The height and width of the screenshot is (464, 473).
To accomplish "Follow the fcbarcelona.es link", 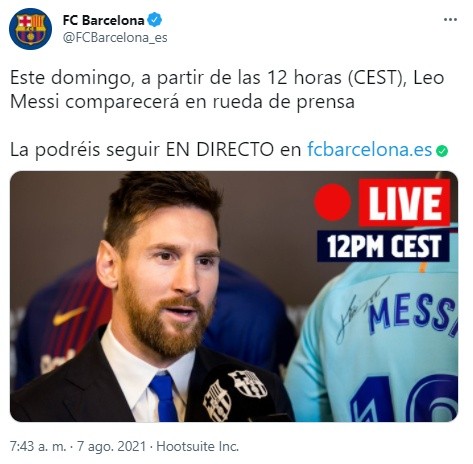I will [x=370, y=149].
